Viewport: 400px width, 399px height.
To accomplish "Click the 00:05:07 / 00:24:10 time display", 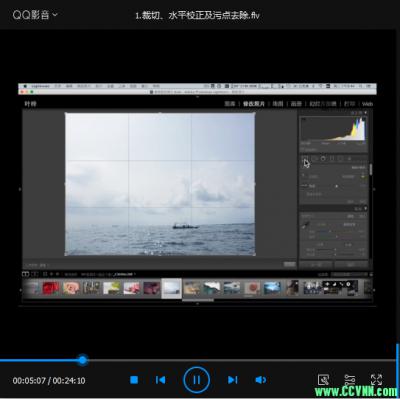I will (49, 380).
